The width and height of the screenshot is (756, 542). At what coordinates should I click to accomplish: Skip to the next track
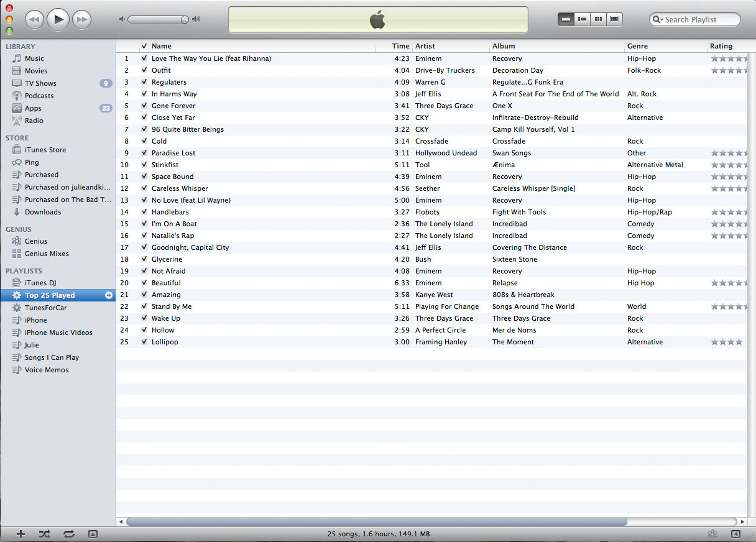coord(81,20)
